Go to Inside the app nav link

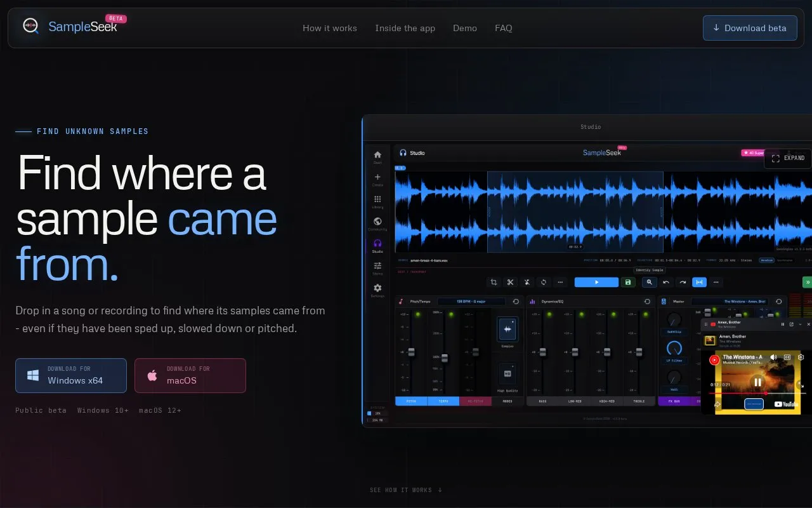(x=405, y=28)
